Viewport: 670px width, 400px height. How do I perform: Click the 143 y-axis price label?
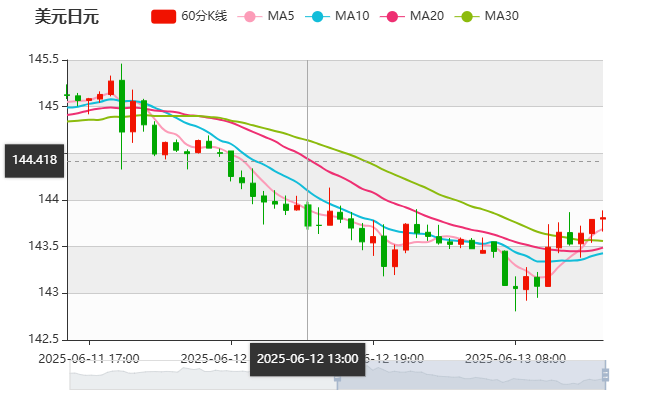(x=47, y=293)
